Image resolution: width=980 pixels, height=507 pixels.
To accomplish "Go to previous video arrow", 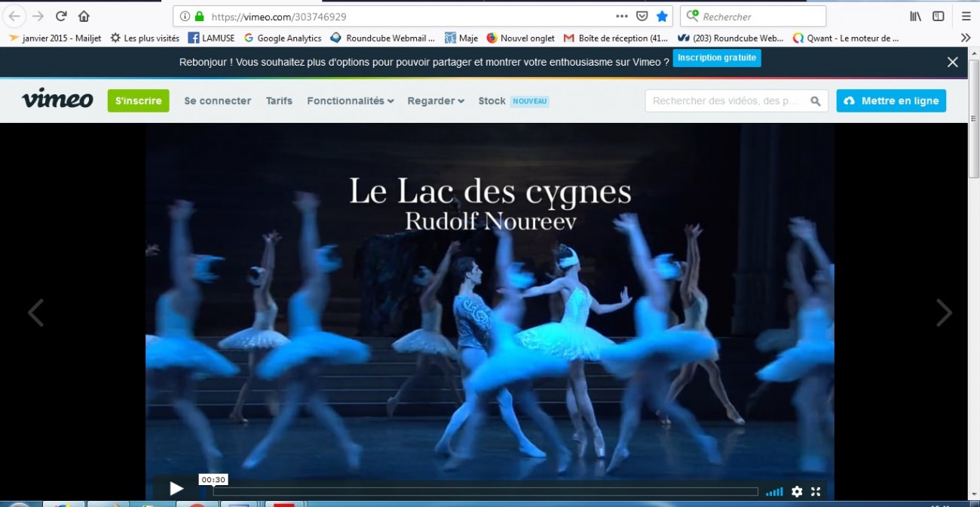I will pyautogui.click(x=35, y=312).
